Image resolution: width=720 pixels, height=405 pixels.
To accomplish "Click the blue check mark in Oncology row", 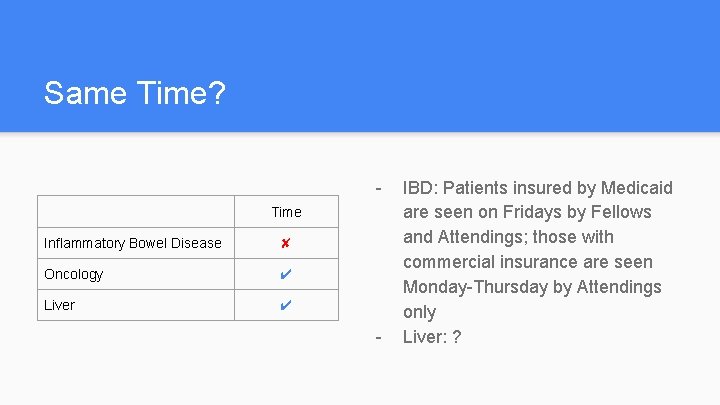I will (x=285, y=274).
